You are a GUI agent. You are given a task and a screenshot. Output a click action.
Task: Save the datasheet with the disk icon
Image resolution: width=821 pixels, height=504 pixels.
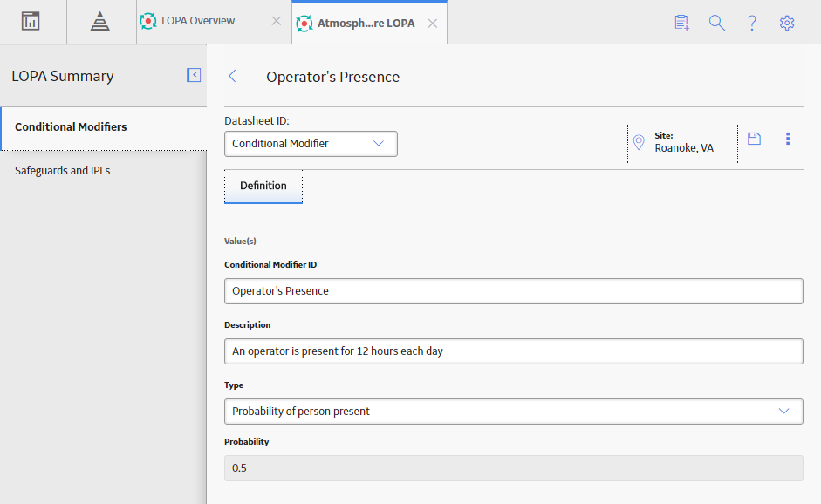[754, 139]
